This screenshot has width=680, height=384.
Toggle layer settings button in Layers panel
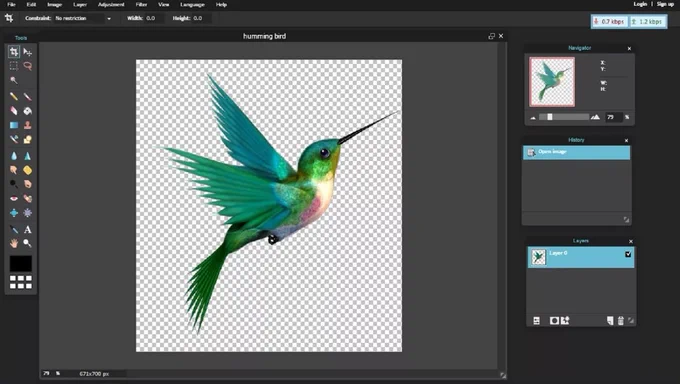[536, 321]
